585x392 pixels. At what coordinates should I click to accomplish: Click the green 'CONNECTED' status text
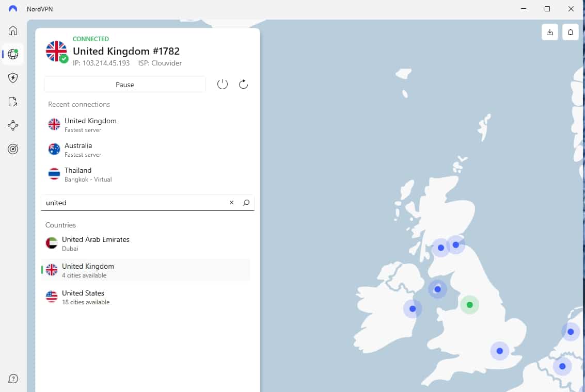coord(91,39)
